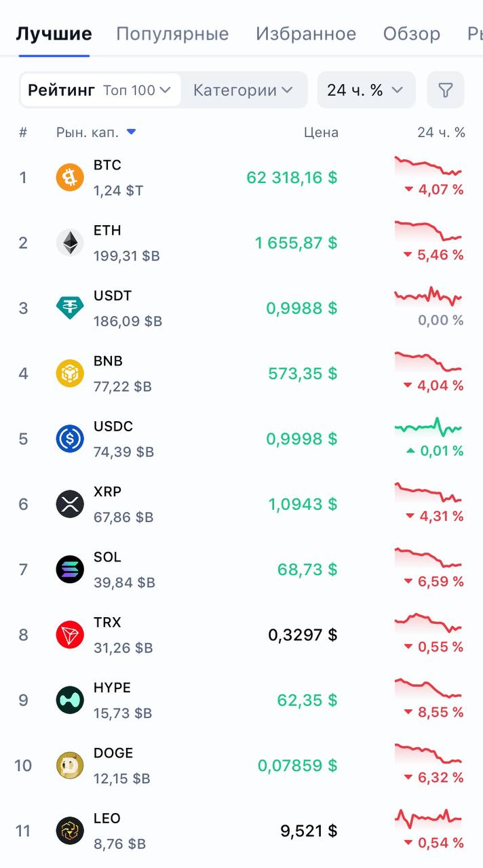Tap the Bitcoin BTC coin icon
483x868 pixels.
coord(70,178)
